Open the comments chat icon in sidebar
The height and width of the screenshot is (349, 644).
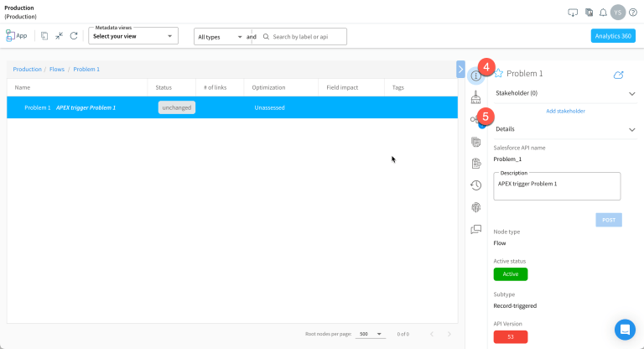[475, 229]
